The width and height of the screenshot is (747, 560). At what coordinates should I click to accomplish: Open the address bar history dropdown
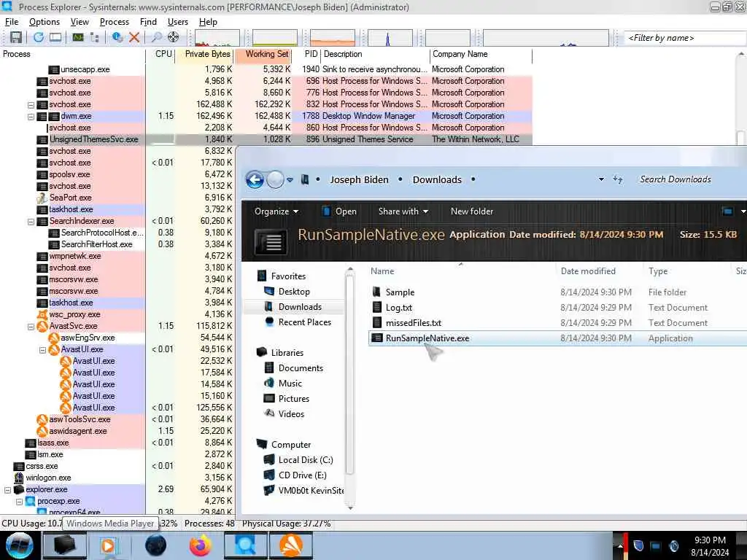pyautogui.click(x=601, y=179)
